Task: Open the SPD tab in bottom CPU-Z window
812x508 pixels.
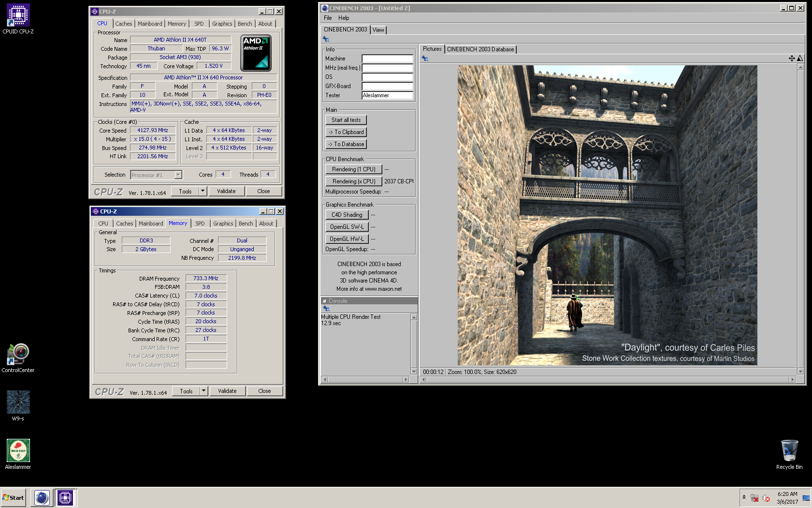Action: click(x=200, y=224)
